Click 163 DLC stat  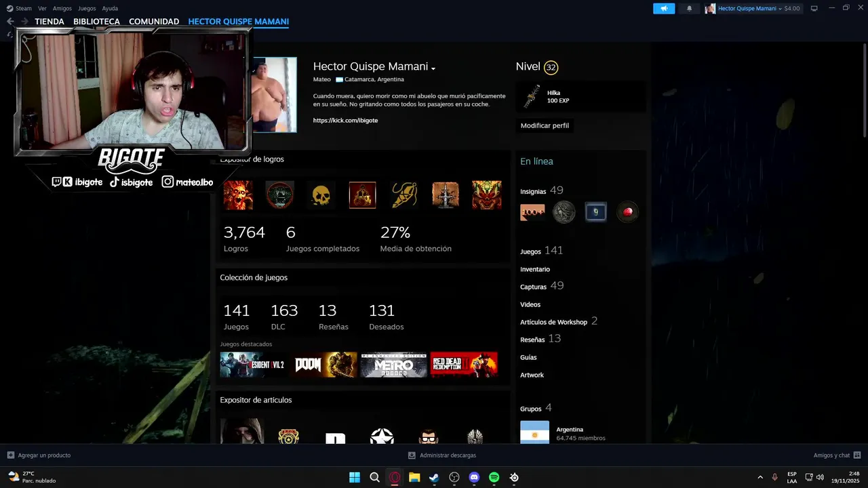pyautogui.click(x=284, y=317)
